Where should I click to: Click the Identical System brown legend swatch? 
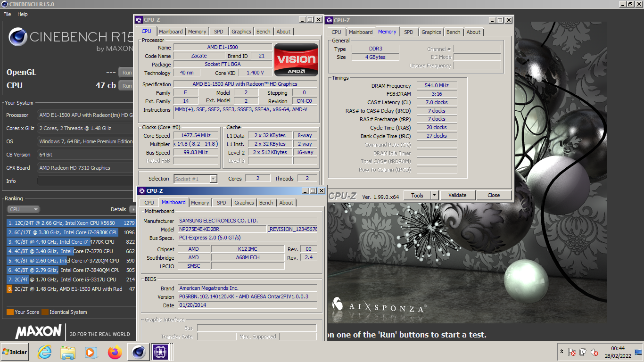[45, 312]
